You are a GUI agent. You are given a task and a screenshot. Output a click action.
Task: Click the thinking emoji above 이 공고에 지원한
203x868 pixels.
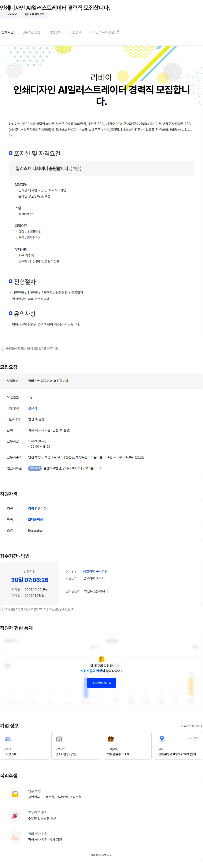coord(101,659)
